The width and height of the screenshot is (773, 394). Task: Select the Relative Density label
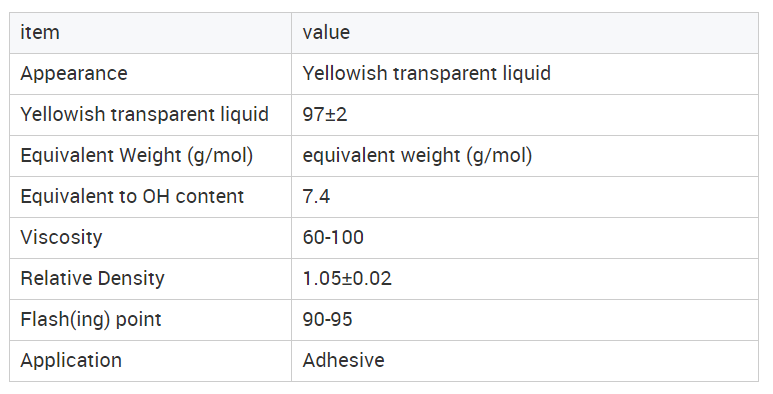tap(92, 279)
